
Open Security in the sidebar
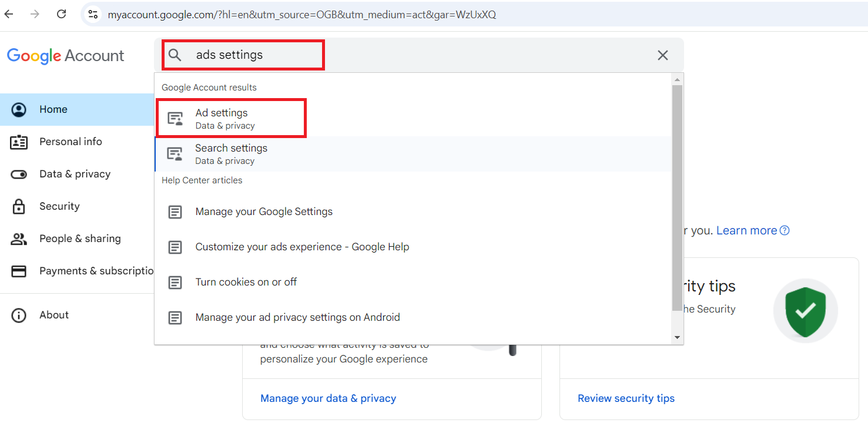tap(77, 206)
